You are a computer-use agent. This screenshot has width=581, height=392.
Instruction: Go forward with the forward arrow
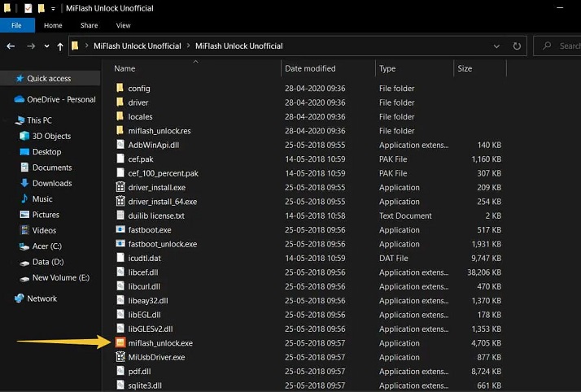(x=31, y=46)
